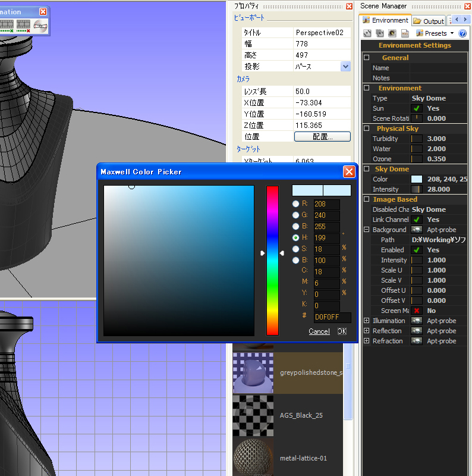Click the Background Apt-probe image icon
Viewport: 472px width, 476px height.
(x=417, y=230)
